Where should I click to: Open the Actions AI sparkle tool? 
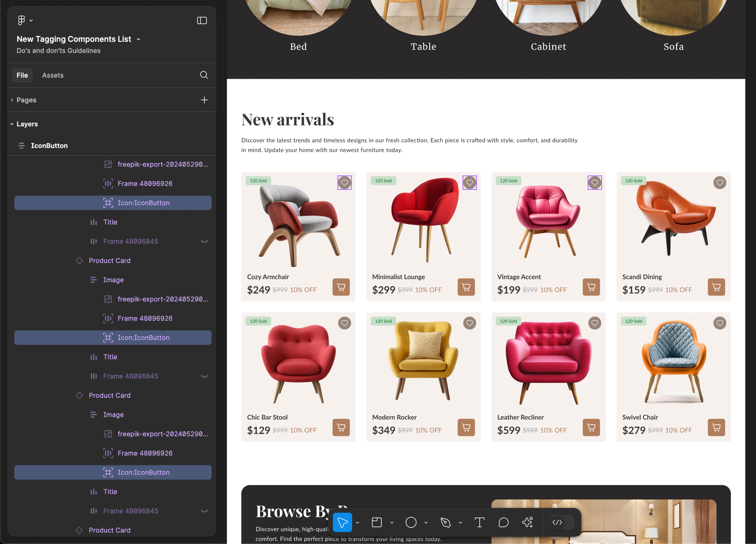point(528,522)
